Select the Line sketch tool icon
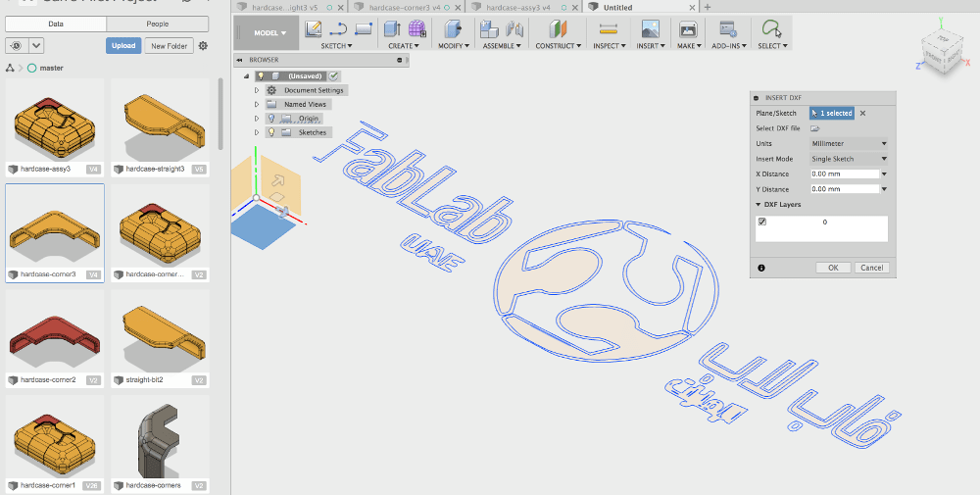This screenshot has width=980, height=495. click(x=338, y=28)
